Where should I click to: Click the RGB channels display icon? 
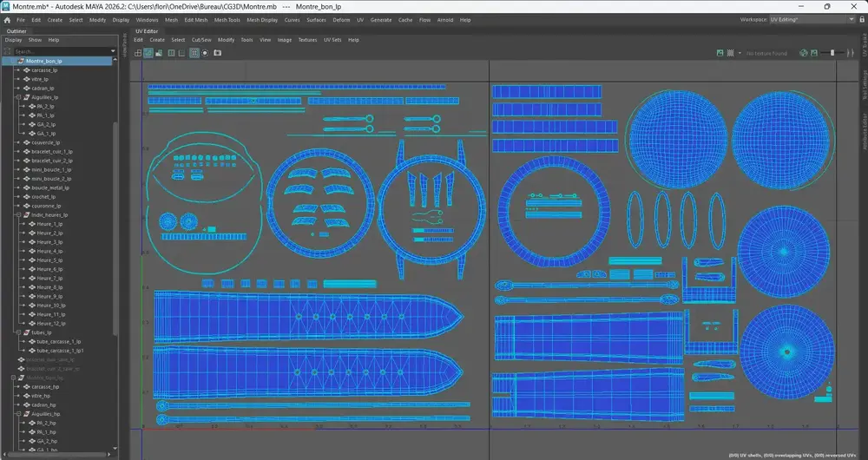point(804,53)
